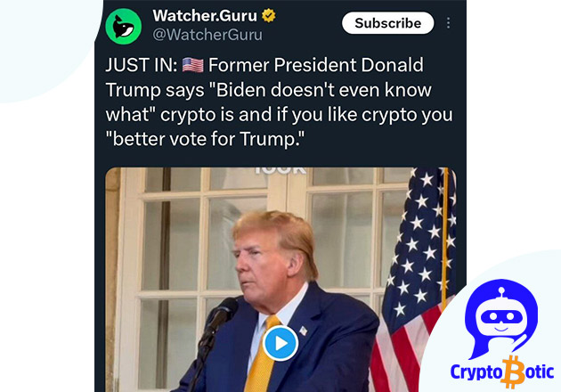This screenshot has height=392, width=561.
Task: Click the US flag emoji in the tweet
Action: point(193,65)
